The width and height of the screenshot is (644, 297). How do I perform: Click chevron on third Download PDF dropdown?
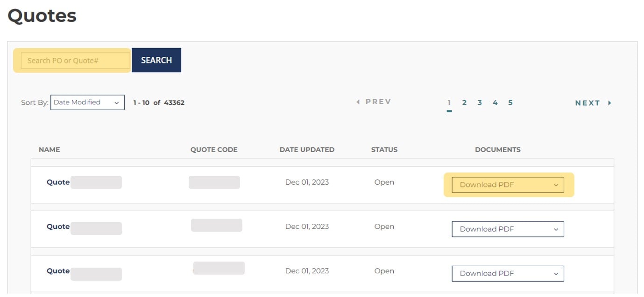556,274
